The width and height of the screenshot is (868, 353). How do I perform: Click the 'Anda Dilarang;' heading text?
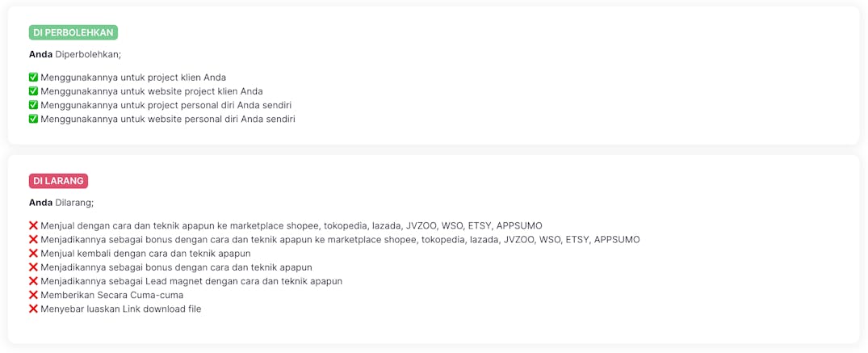click(61, 203)
